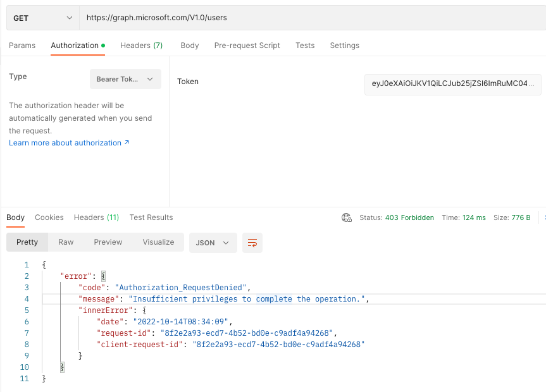The height and width of the screenshot is (392, 546).
Task: Click the closing bracket on line 10
Action: tap(63, 367)
